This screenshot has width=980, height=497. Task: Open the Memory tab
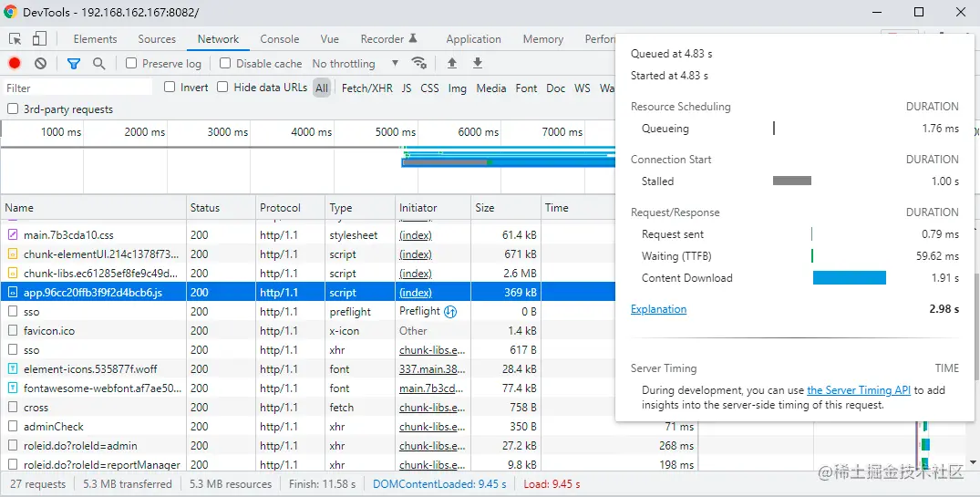tap(543, 39)
